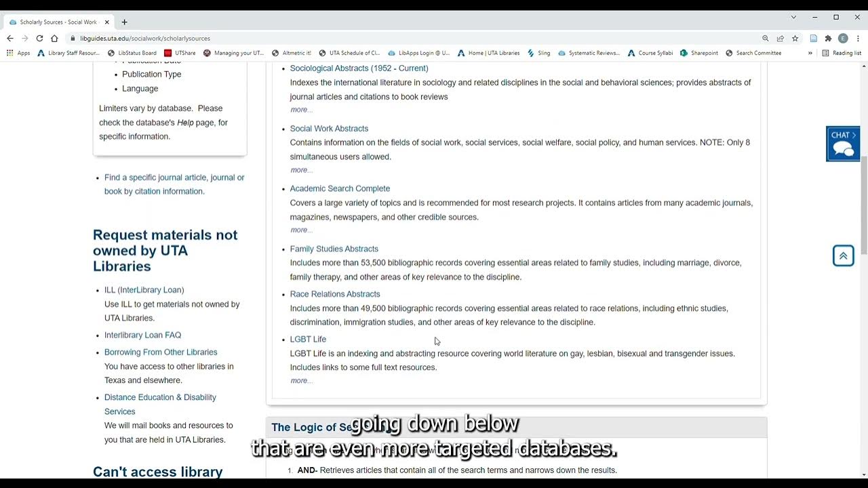Expand 'more...' under Social Work Abstracts
Image resolution: width=868 pixels, height=488 pixels.
pyautogui.click(x=301, y=170)
